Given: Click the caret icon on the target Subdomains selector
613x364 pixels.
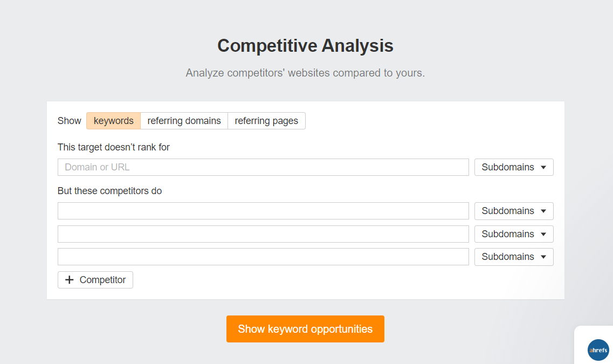Looking at the screenshot, I should coord(544,167).
